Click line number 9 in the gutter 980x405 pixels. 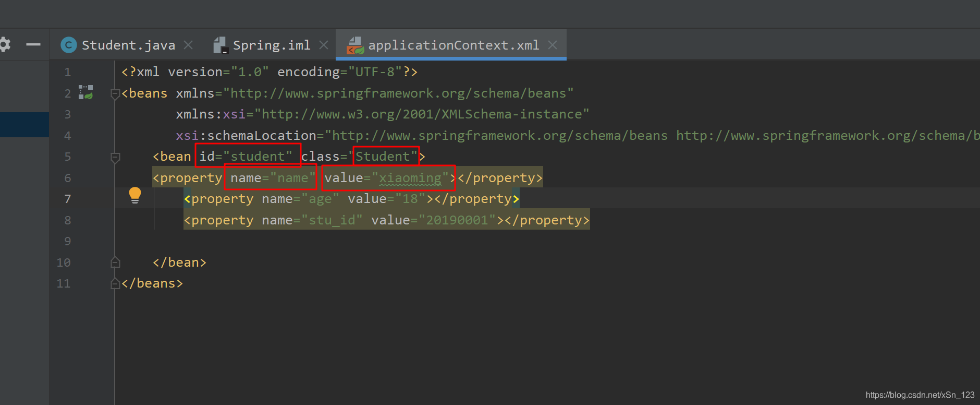(67, 241)
